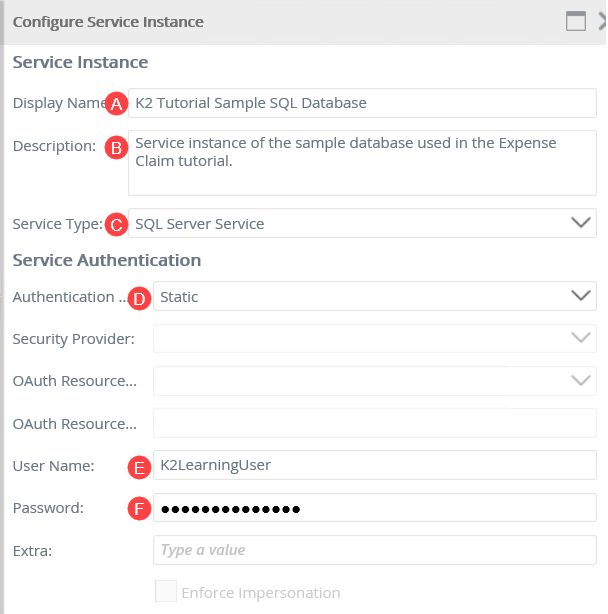Click the Security Provider: label
The height and width of the screenshot is (614, 608).
pos(74,339)
